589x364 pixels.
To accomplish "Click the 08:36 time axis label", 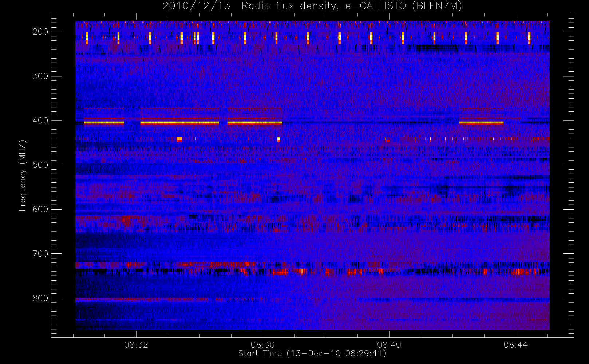I will coord(262,345).
